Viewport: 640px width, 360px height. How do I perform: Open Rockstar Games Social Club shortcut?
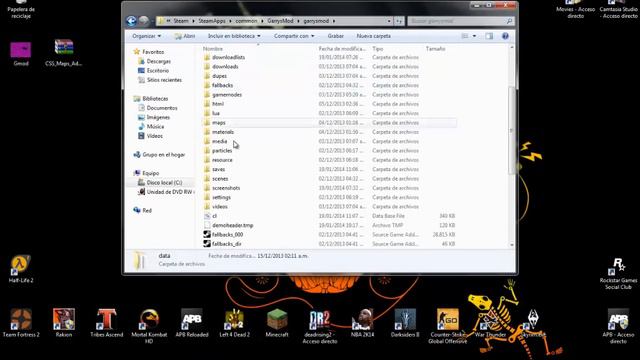click(618, 273)
